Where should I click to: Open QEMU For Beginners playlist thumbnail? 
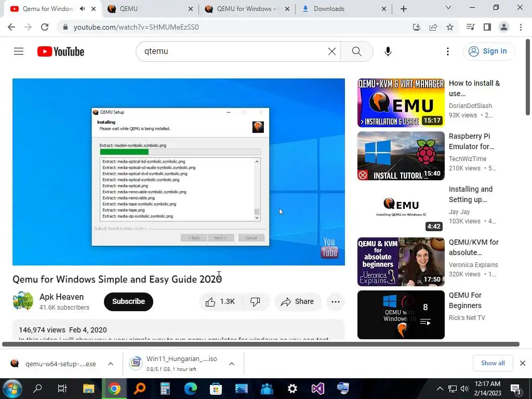point(401,314)
